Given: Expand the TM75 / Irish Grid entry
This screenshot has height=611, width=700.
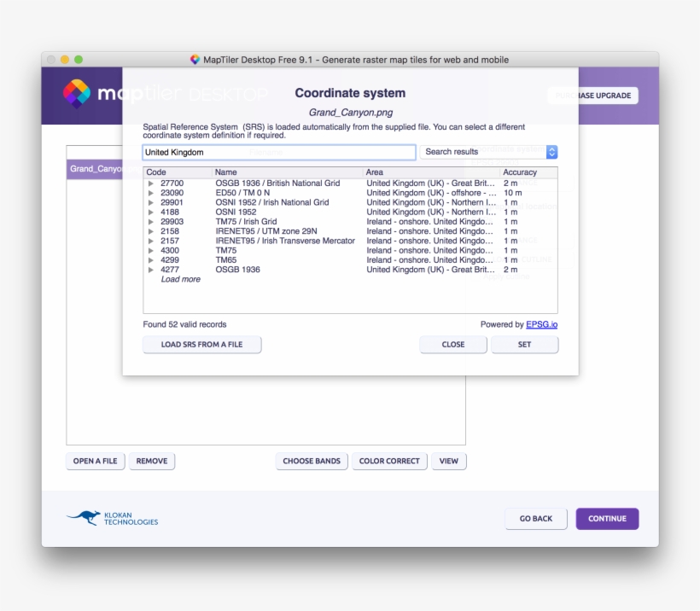Looking at the screenshot, I should click(152, 221).
